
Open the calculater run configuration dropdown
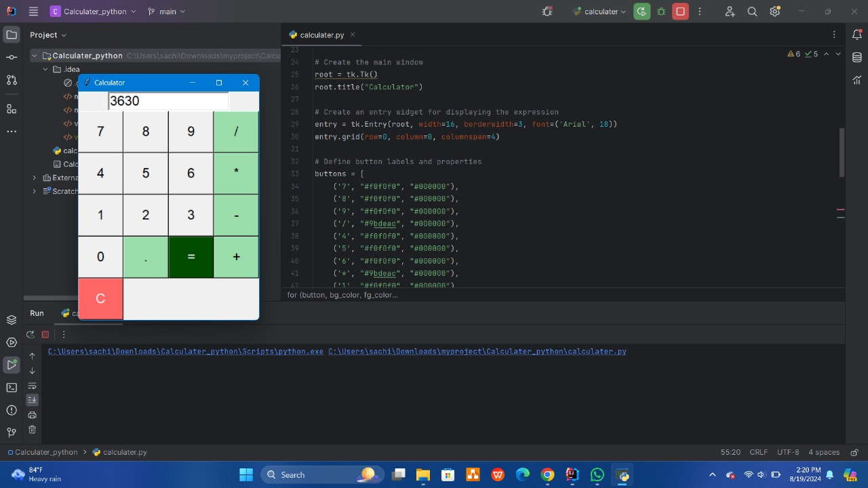(x=599, y=12)
